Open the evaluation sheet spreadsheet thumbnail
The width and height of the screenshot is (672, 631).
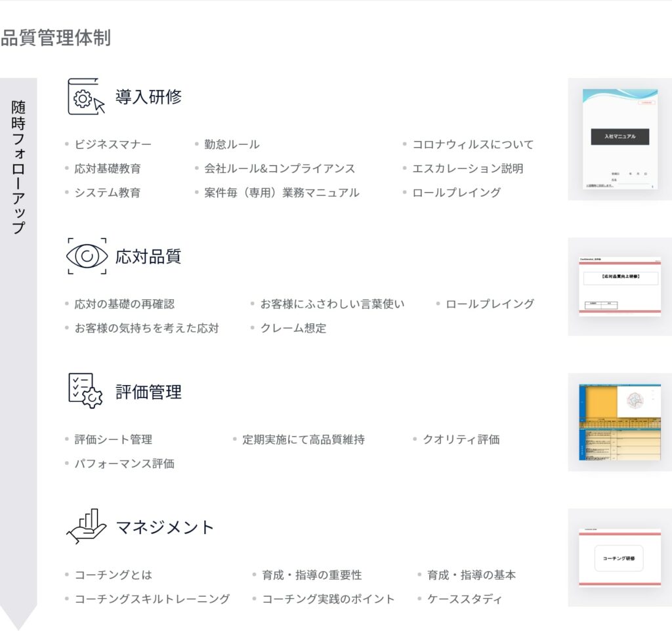619,422
